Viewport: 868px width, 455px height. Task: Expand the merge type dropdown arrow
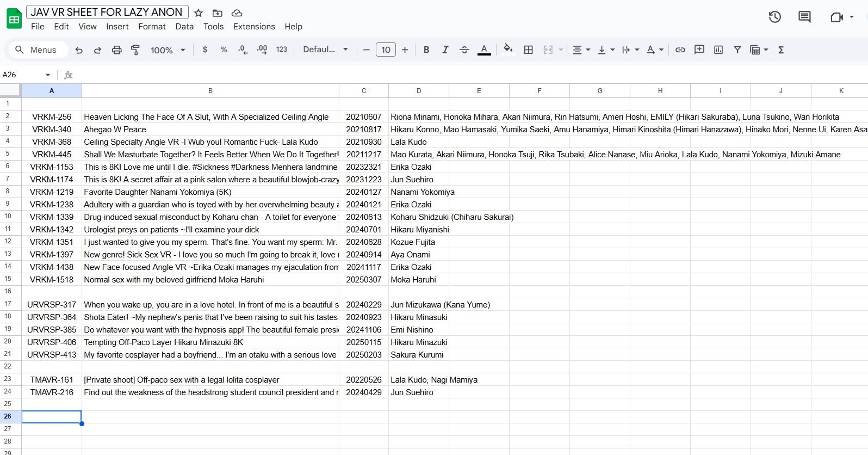[561, 50]
